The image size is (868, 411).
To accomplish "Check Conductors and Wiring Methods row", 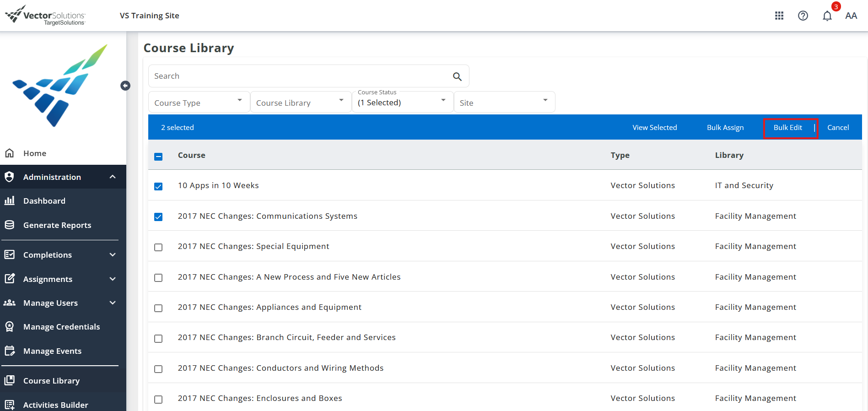I will pyautogui.click(x=158, y=369).
